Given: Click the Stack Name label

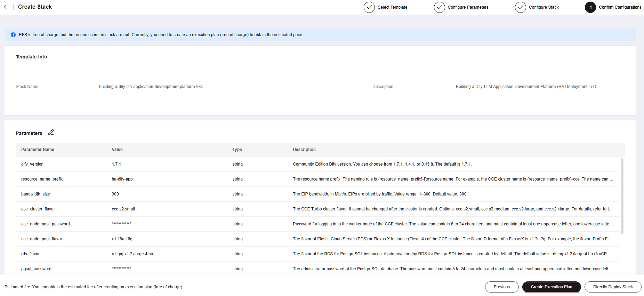Looking at the screenshot, I should click(x=27, y=87).
